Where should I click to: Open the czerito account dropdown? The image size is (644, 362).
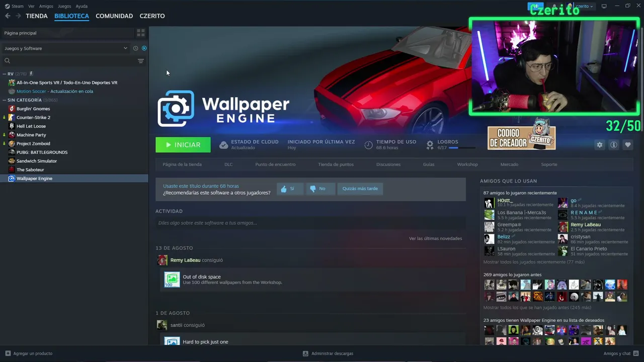[x=584, y=6]
